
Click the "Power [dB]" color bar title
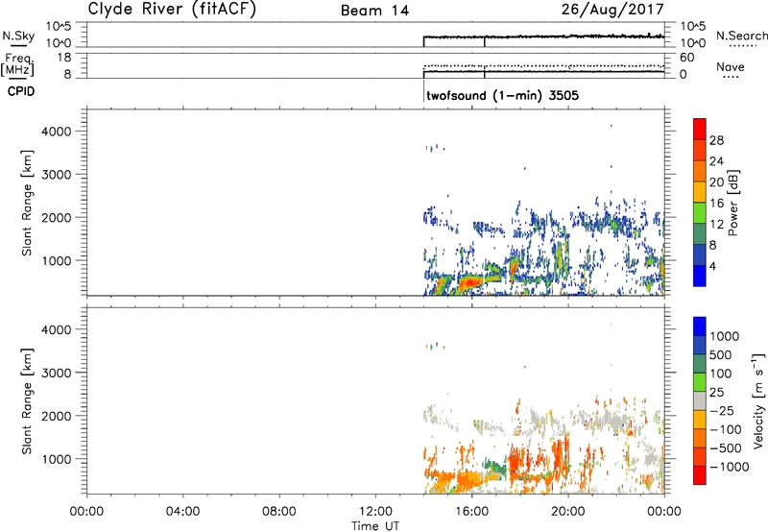pos(733,203)
